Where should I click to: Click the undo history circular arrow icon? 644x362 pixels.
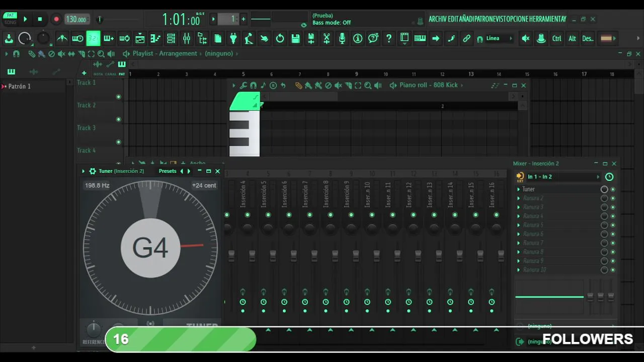point(280,38)
